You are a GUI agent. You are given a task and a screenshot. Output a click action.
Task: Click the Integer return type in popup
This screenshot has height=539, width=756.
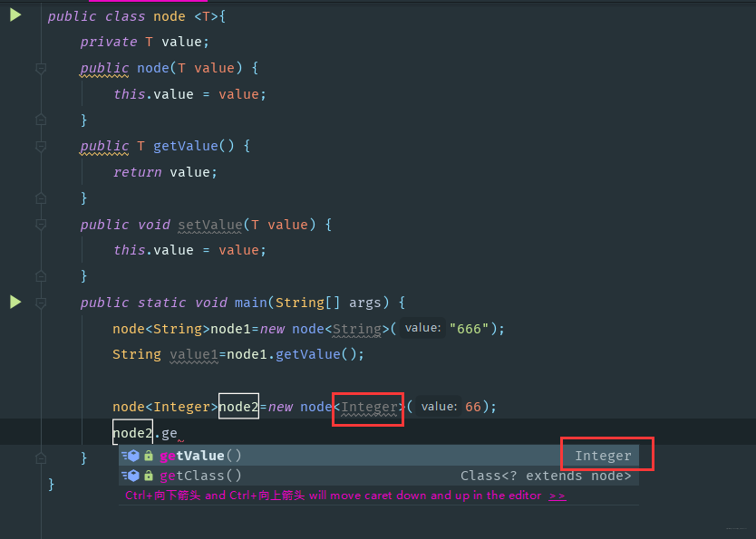603,456
